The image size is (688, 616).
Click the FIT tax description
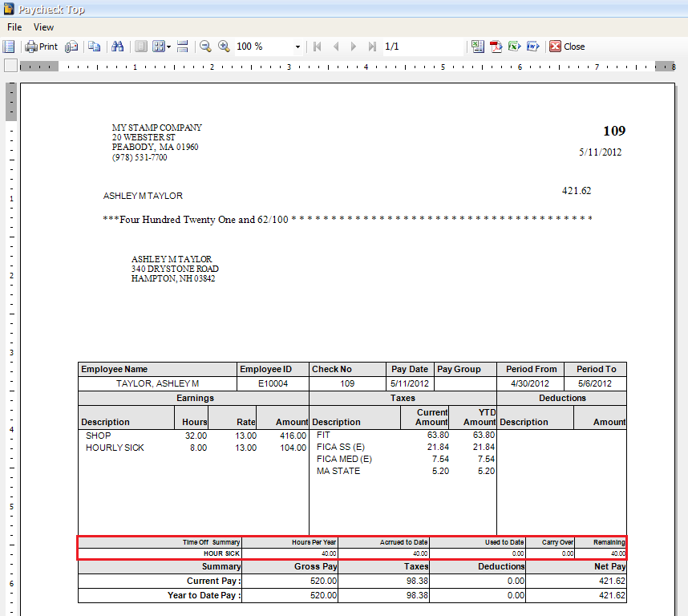click(x=323, y=435)
